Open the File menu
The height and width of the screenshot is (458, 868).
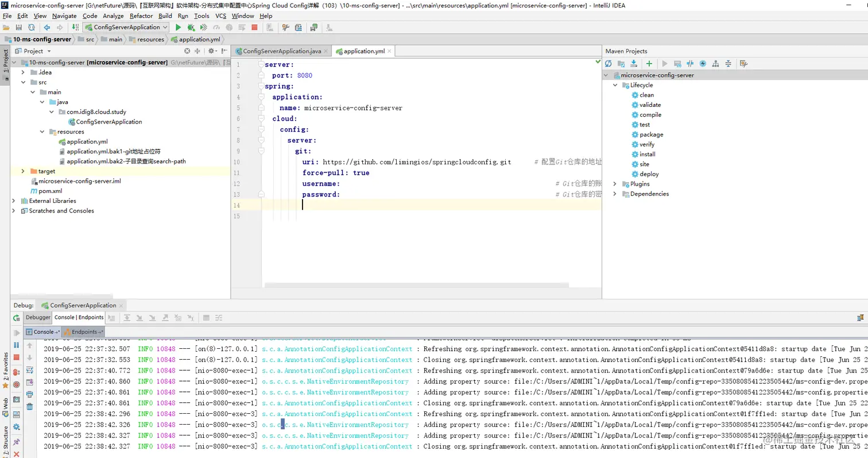tap(7, 16)
